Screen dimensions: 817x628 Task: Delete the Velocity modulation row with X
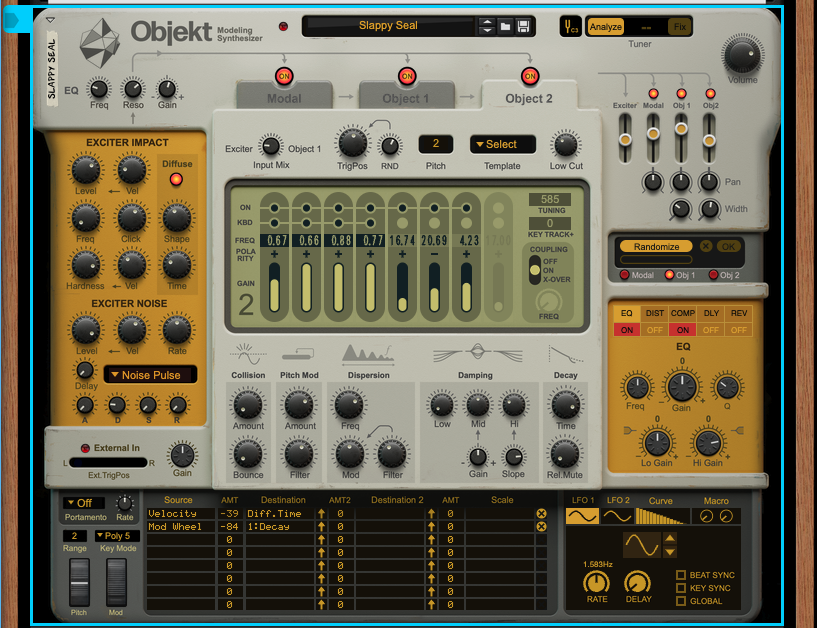click(x=541, y=513)
